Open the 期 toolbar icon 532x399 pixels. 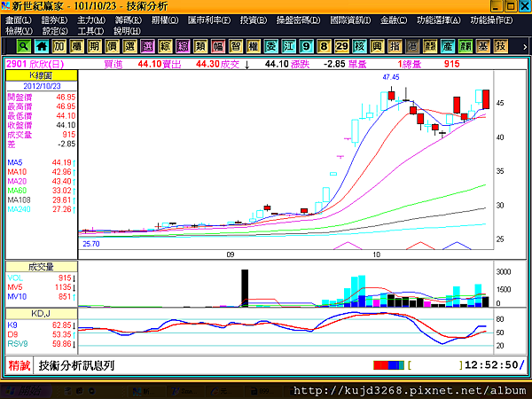point(94,46)
